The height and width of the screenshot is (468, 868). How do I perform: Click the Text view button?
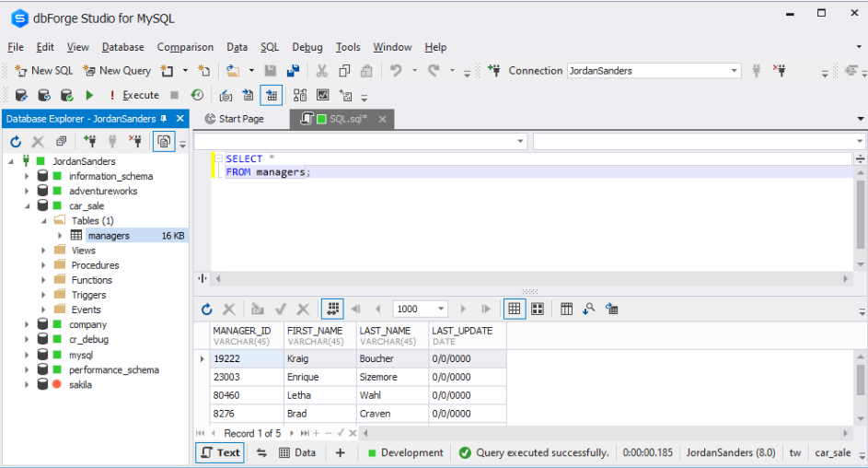[x=220, y=453]
